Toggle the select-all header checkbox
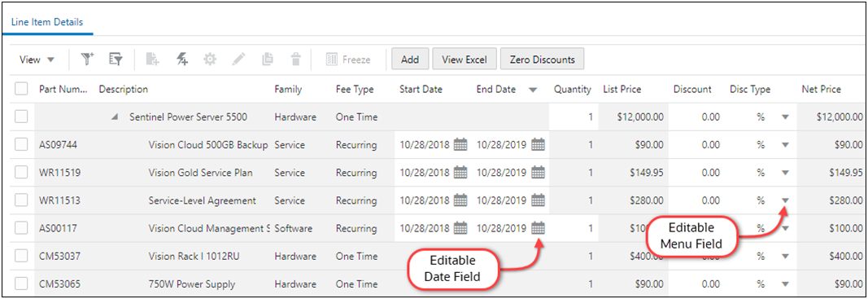868x299 pixels. pyautogui.click(x=21, y=90)
